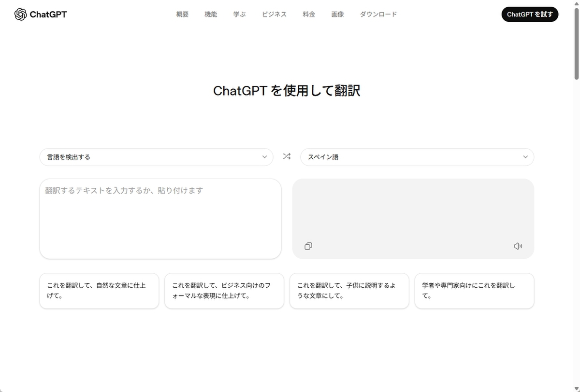
Task: Click the ChatGPT を試す button
Action: (x=530, y=14)
